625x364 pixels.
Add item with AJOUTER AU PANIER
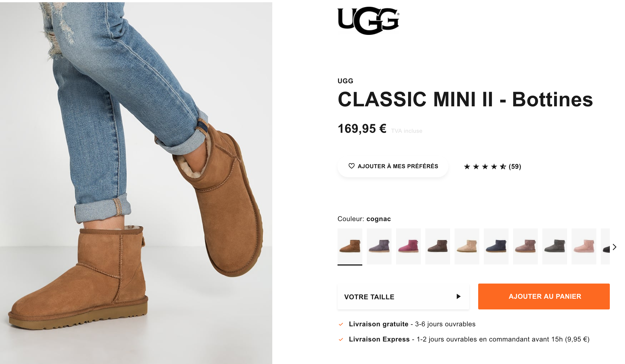(544, 296)
